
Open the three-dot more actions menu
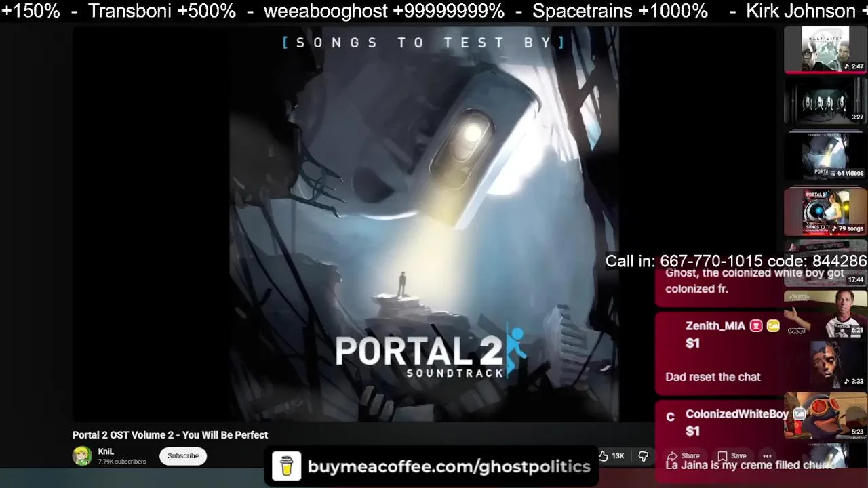[767, 456]
